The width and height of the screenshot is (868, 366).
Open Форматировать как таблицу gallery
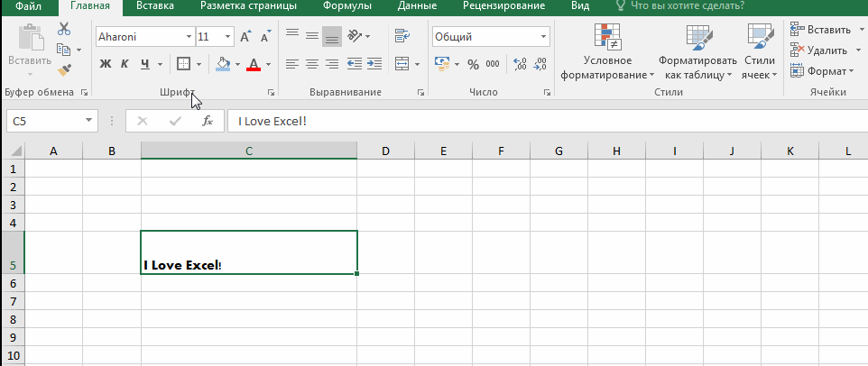pyautogui.click(x=697, y=51)
